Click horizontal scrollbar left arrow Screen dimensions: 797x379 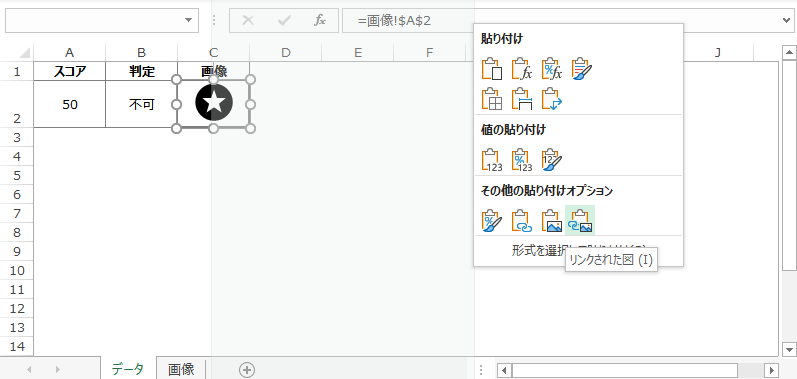pyautogui.click(x=504, y=370)
